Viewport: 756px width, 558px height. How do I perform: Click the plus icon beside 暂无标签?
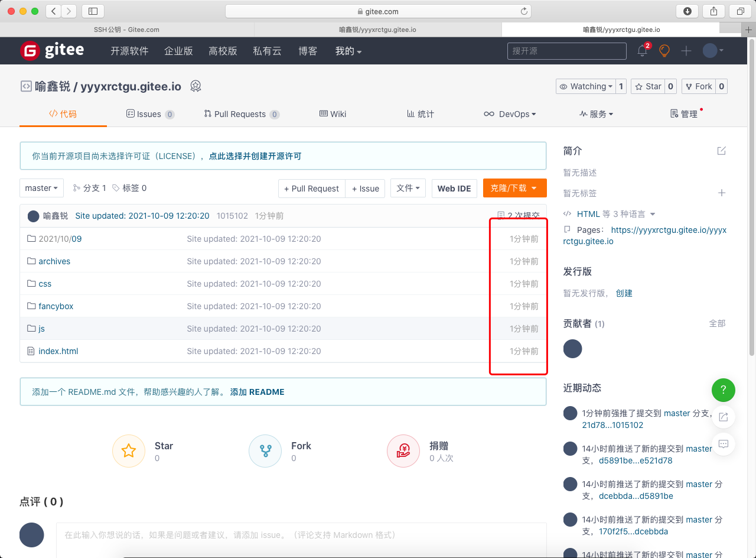tap(721, 193)
